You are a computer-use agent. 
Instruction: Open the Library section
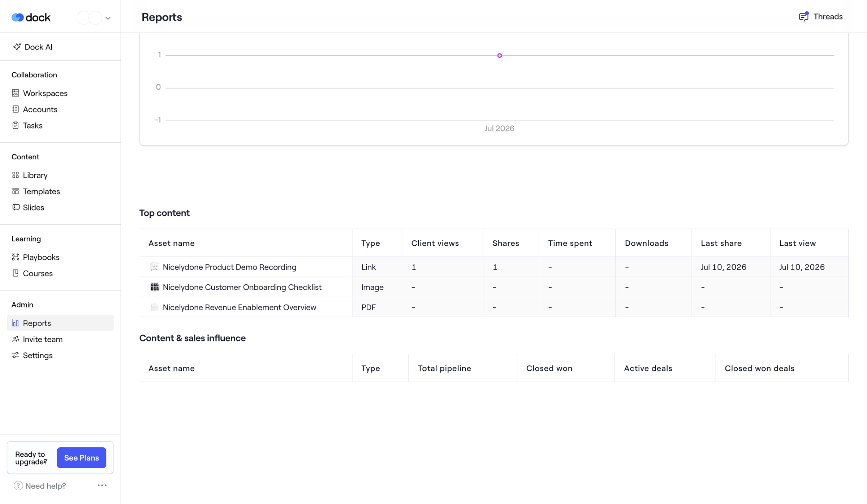35,175
